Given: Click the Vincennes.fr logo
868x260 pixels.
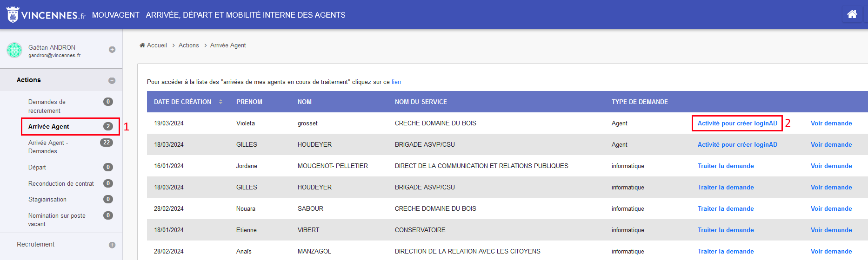Looking at the screenshot, I should pos(46,15).
